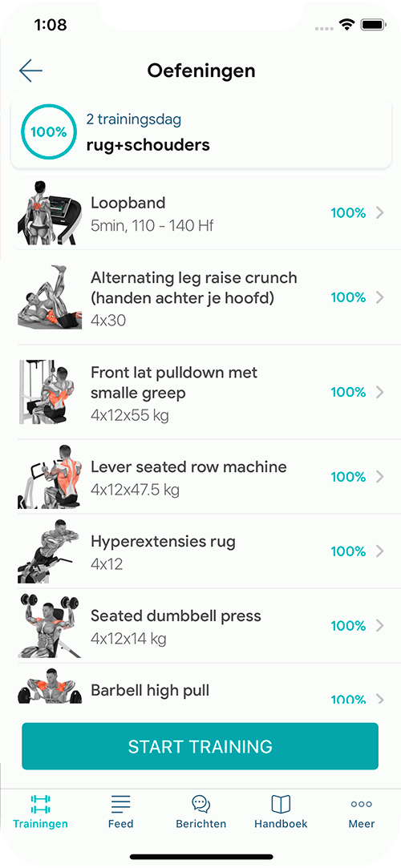Image resolution: width=401 pixels, height=868 pixels.
Task: Click the 100% circular progress ring
Action: point(49,132)
